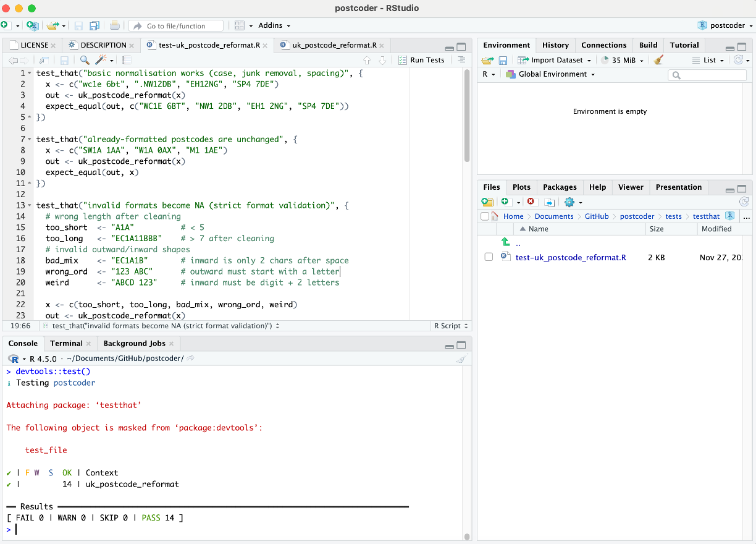Click the Code tools magic wand icon
Viewport: 756px width, 544px height.
point(102,60)
